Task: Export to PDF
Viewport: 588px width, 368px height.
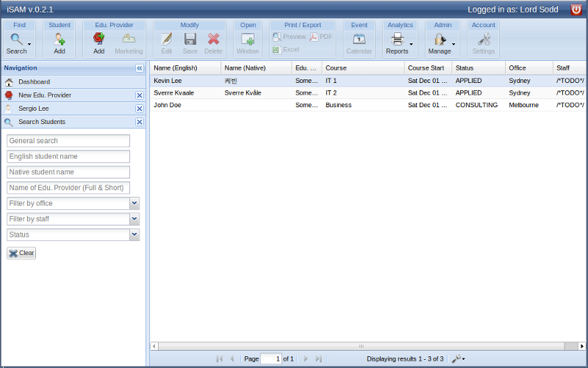Action: point(321,37)
